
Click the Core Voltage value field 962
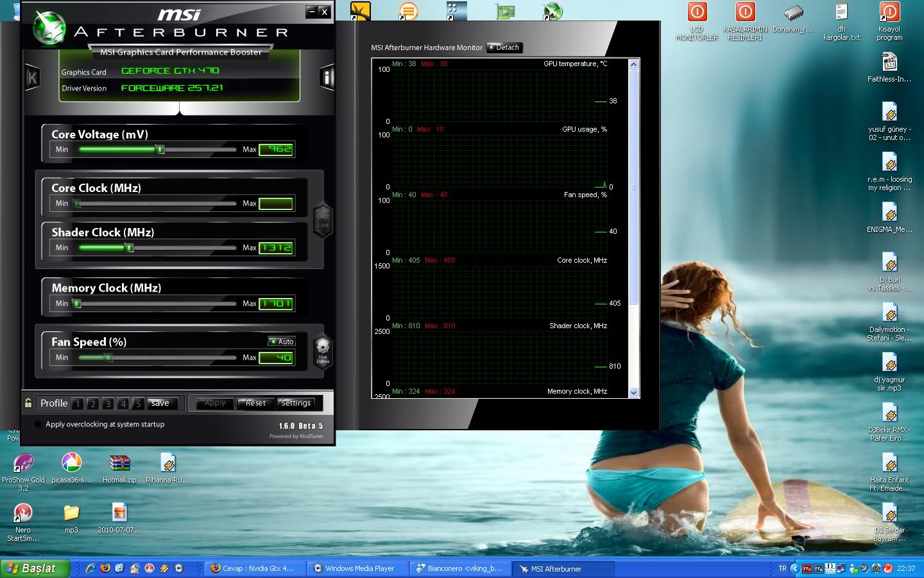(276, 150)
